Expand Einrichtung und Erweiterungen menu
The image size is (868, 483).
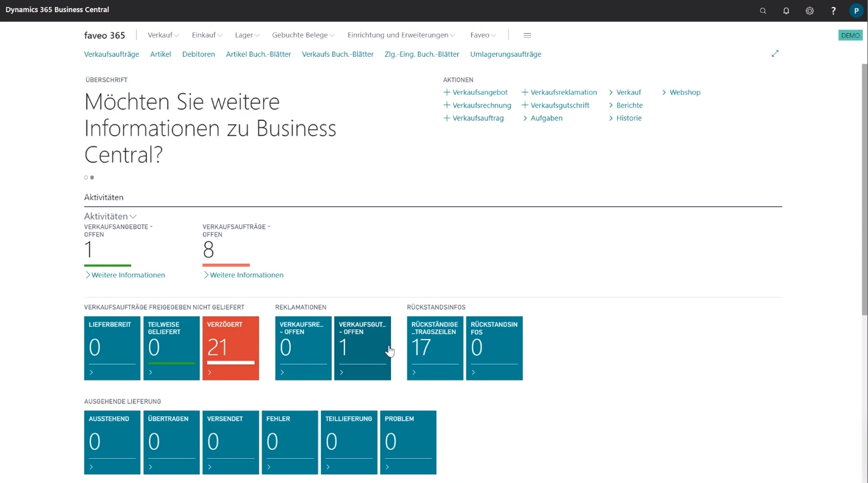click(x=401, y=35)
